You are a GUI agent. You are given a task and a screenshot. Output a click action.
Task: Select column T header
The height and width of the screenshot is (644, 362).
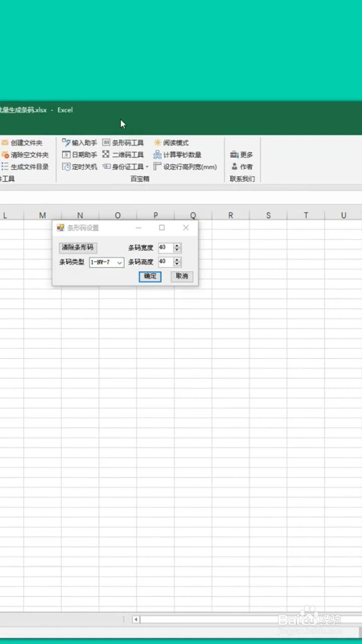(x=306, y=215)
